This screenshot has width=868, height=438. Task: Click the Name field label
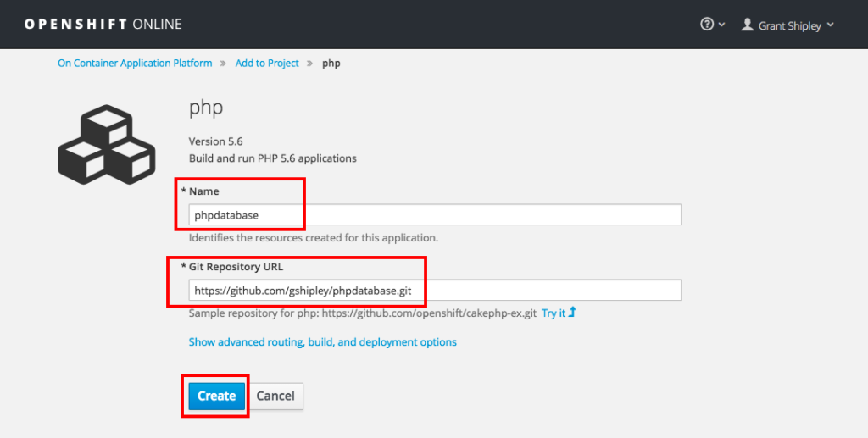click(203, 191)
